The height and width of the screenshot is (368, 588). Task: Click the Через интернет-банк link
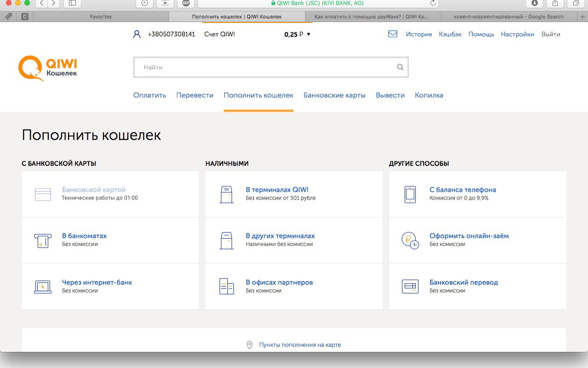point(97,282)
